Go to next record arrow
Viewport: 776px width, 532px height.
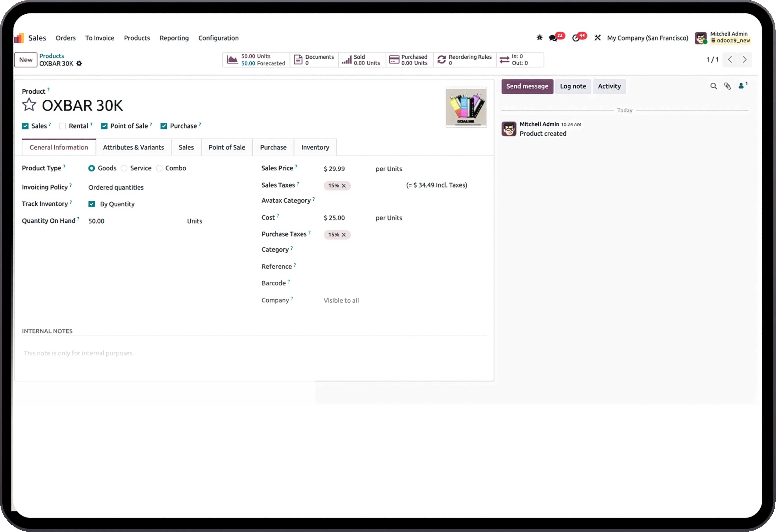(745, 60)
